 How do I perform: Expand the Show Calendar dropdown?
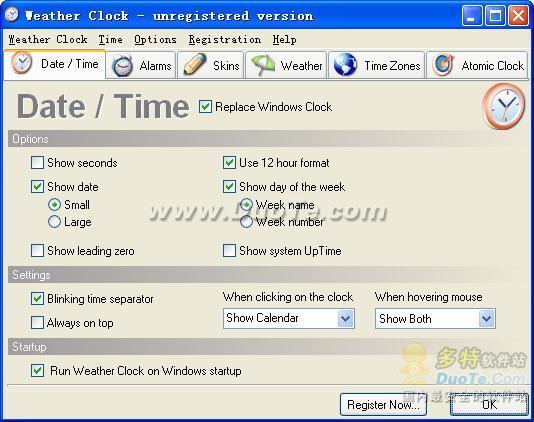tap(346, 319)
